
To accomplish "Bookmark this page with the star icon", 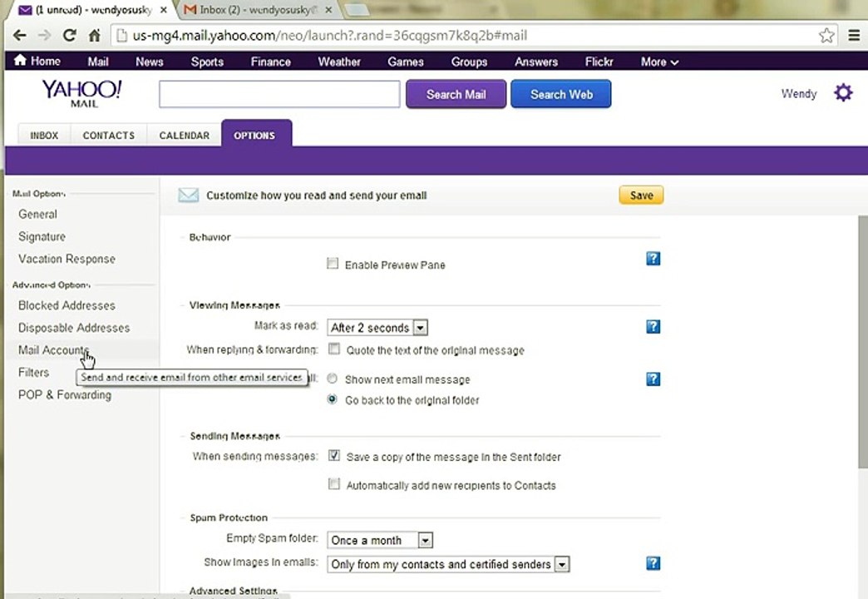I will click(826, 36).
